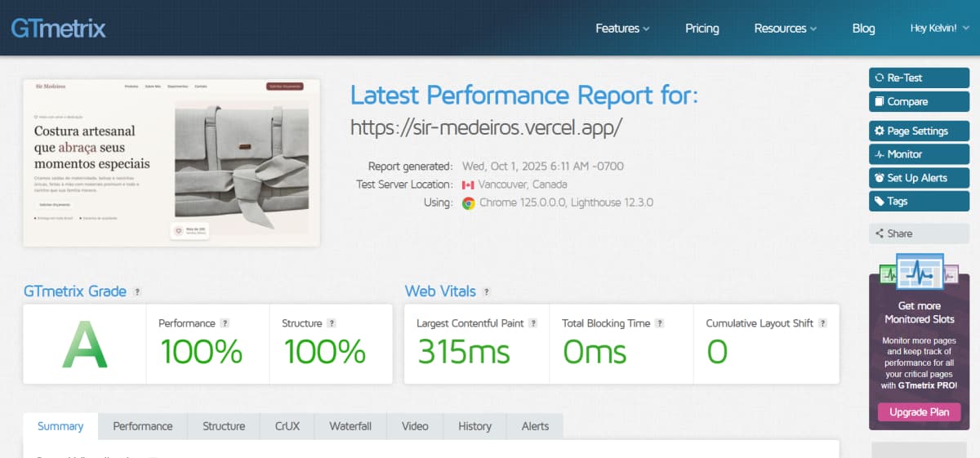Image resolution: width=980 pixels, height=458 pixels.
Task: Open the Hey Kelvin account menu
Action: (940, 29)
